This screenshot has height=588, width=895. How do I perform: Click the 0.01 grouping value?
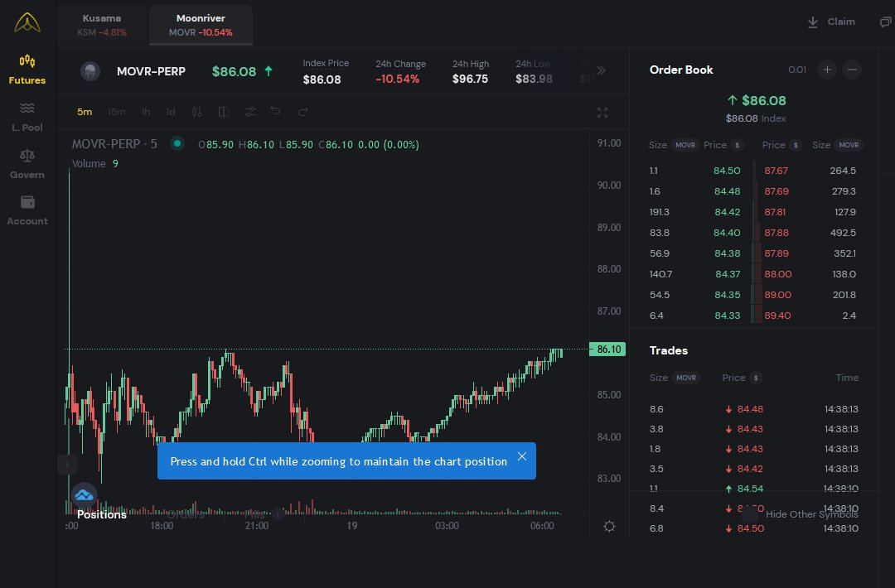point(797,70)
